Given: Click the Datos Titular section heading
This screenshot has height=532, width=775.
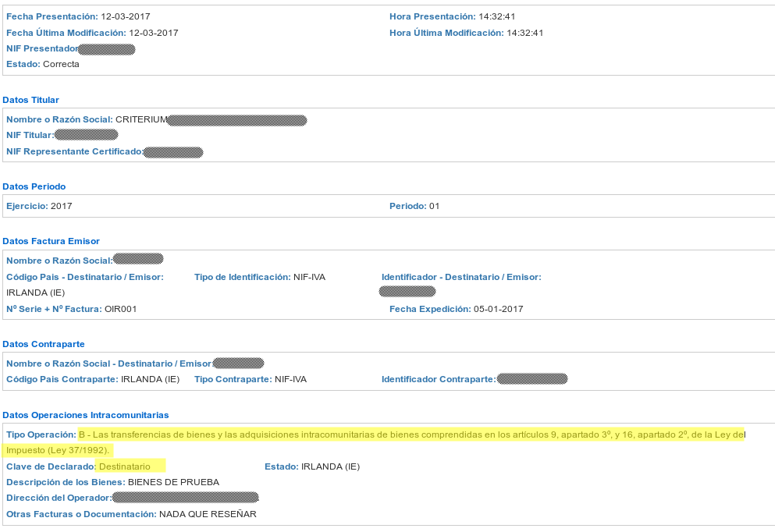Looking at the screenshot, I should click(30, 100).
